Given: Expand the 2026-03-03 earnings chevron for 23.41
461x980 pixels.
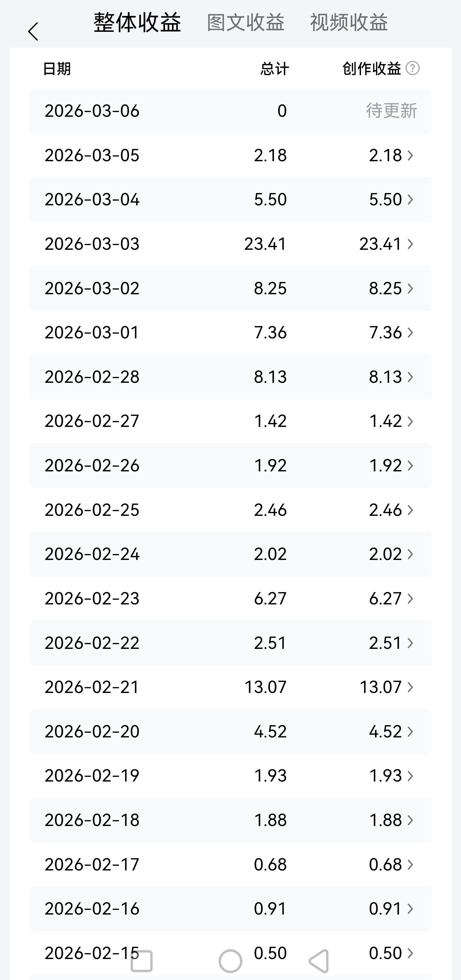Looking at the screenshot, I should coord(410,244).
